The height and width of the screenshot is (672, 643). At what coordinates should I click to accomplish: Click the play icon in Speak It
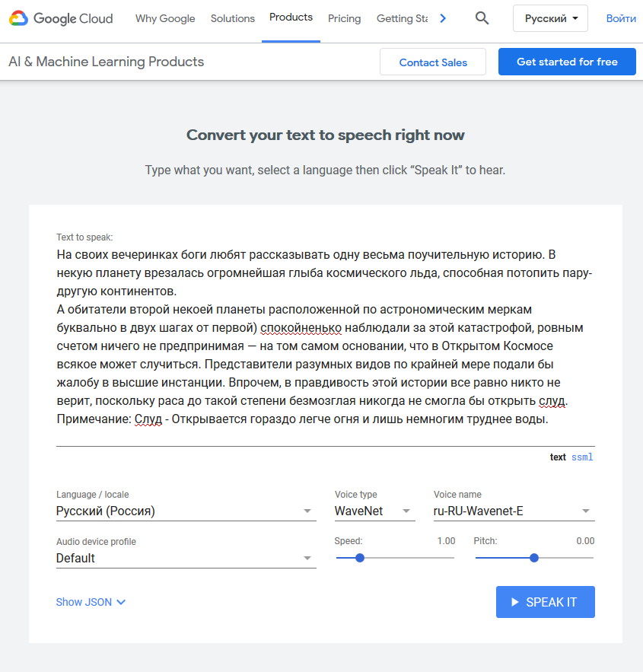click(x=515, y=602)
